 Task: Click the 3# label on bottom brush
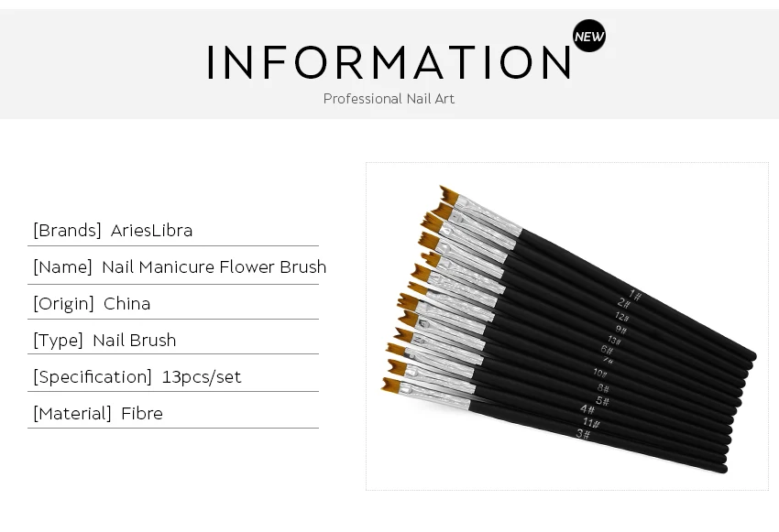pos(583,434)
